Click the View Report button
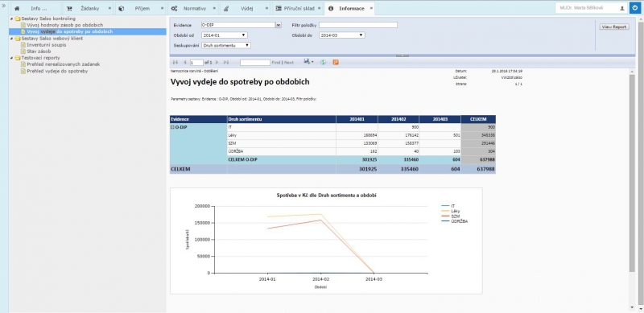 pos(614,27)
